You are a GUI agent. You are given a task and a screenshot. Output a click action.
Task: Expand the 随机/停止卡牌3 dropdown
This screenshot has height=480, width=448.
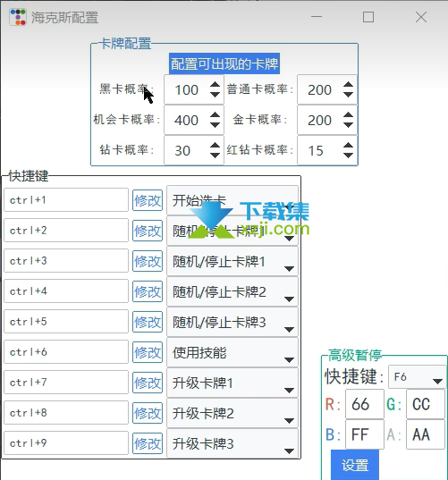click(232, 323)
